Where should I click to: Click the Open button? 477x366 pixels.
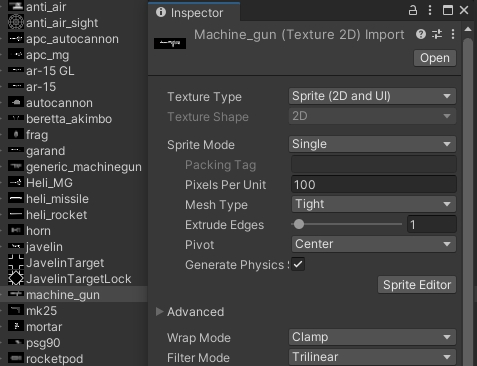[435, 58]
